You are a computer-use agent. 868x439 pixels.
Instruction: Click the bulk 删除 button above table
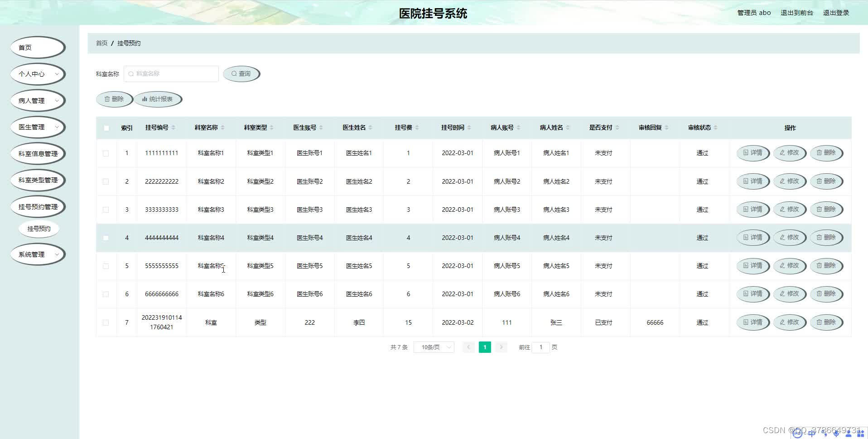114,99
